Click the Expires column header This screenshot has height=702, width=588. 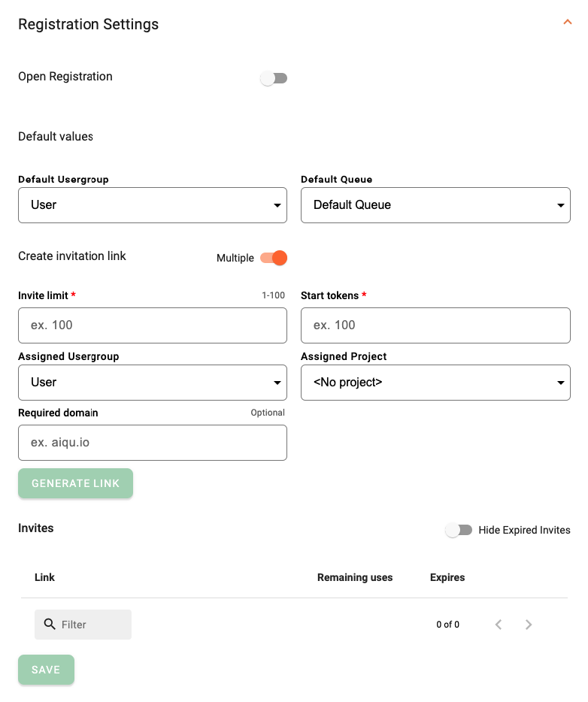point(447,576)
